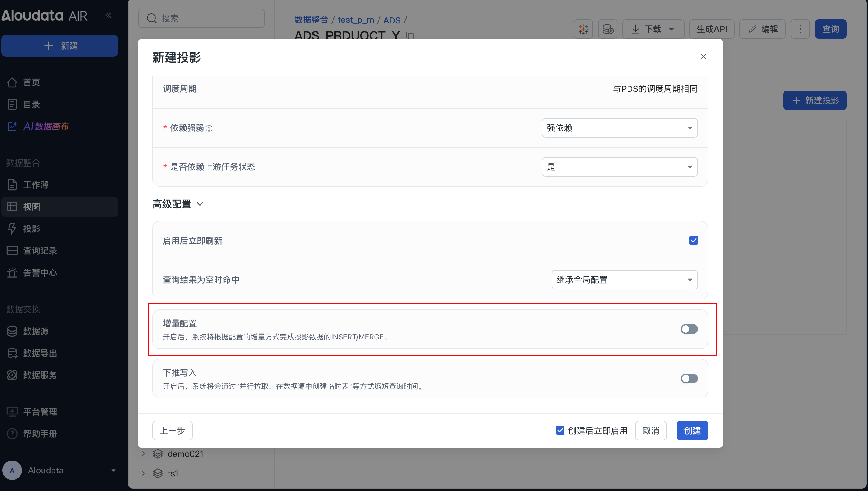Collapse the sidebar with double-chevron icon
This screenshot has height=491, width=868.
click(x=108, y=15)
